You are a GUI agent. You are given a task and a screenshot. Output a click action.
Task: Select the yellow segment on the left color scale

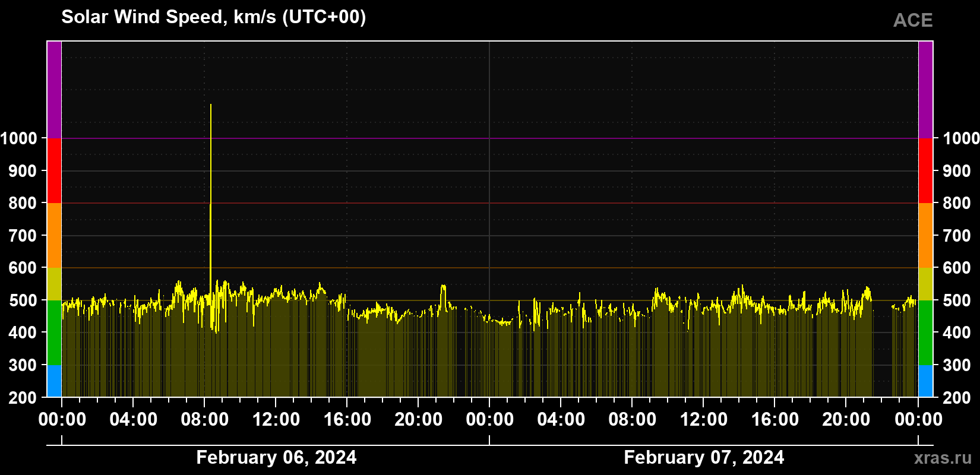point(54,284)
